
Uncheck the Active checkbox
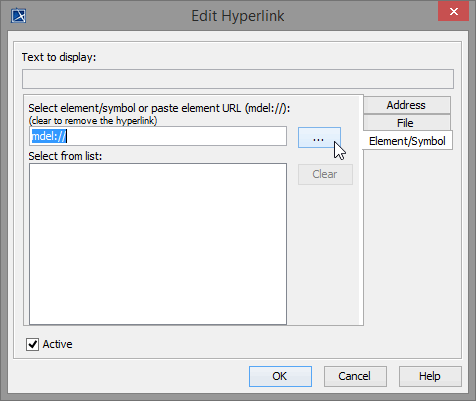pyautogui.click(x=32, y=344)
